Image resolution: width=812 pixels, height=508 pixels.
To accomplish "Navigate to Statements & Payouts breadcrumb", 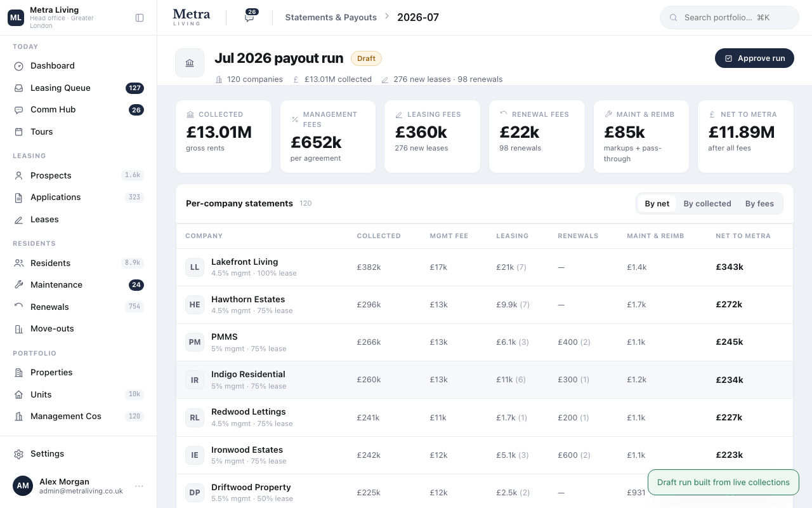I will pyautogui.click(x=331, y=18).
